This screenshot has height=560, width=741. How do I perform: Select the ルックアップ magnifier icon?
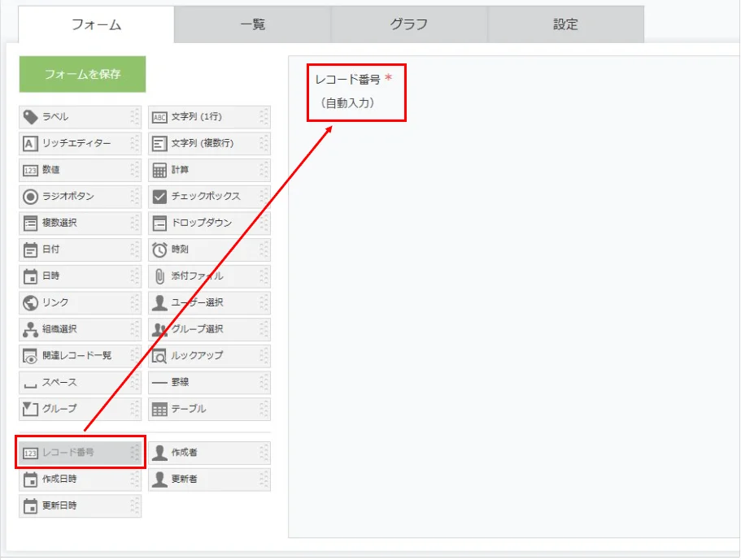click(159, 356)
